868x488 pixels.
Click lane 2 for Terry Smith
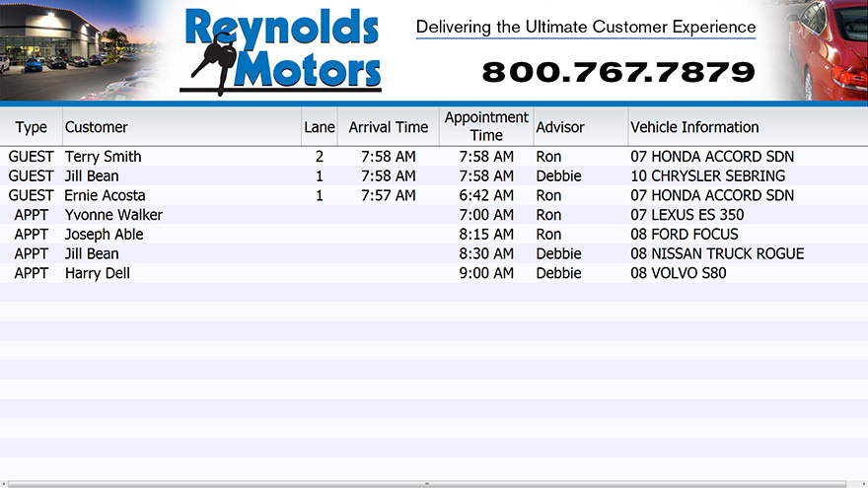(320, 157)
